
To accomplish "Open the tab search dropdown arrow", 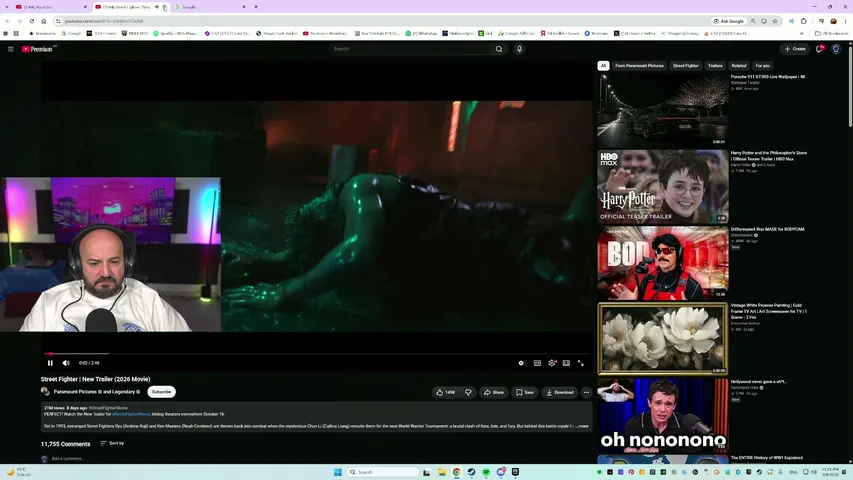I will (x=7, y=7).
